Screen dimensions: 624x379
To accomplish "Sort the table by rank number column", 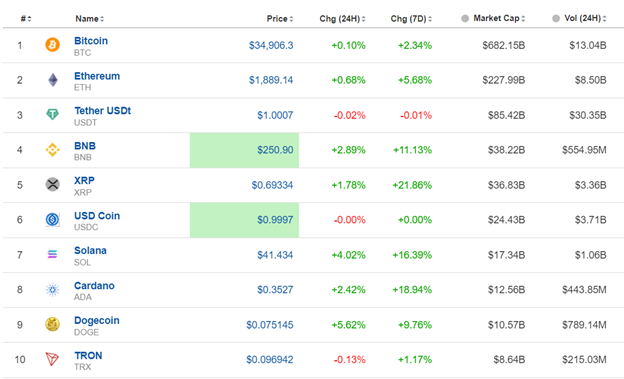I will tap(25, 19).
